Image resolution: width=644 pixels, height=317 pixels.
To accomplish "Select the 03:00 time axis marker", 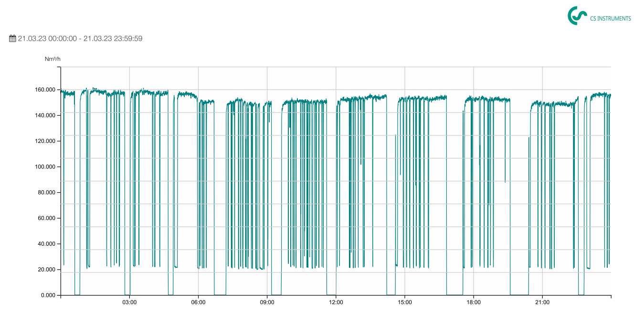I will pyautogui.click(x=129, y=303).
